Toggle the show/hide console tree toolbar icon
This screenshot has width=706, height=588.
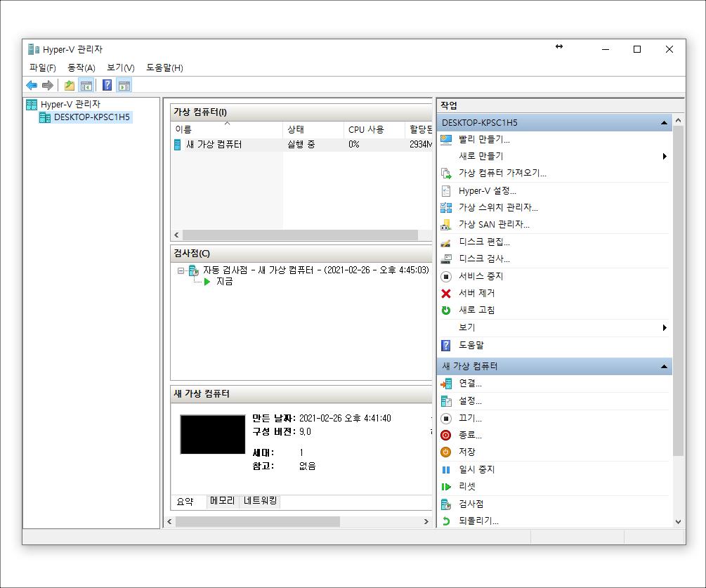pos(86,85)
